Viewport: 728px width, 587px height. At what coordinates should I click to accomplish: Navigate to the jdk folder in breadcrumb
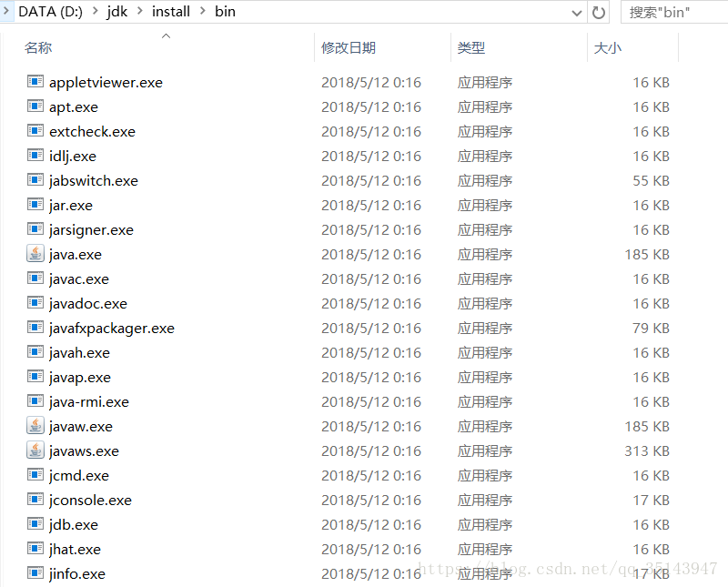pyautogui.click(x=116, y=12)
